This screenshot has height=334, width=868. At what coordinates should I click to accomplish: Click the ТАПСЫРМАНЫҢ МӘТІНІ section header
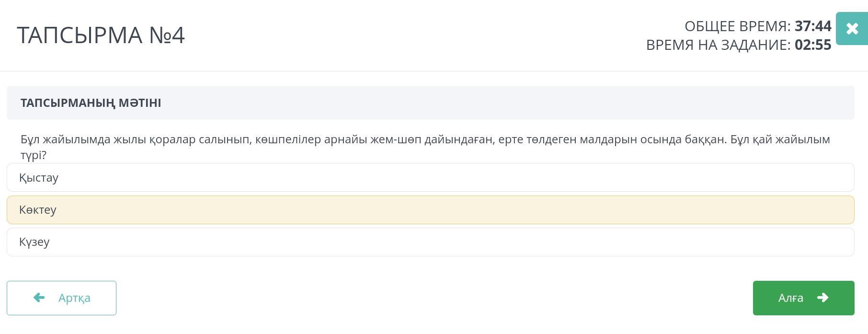coord(91,103)
